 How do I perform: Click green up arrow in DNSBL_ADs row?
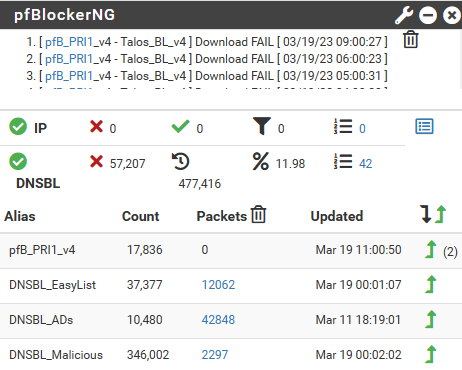[x=431, y=319]
